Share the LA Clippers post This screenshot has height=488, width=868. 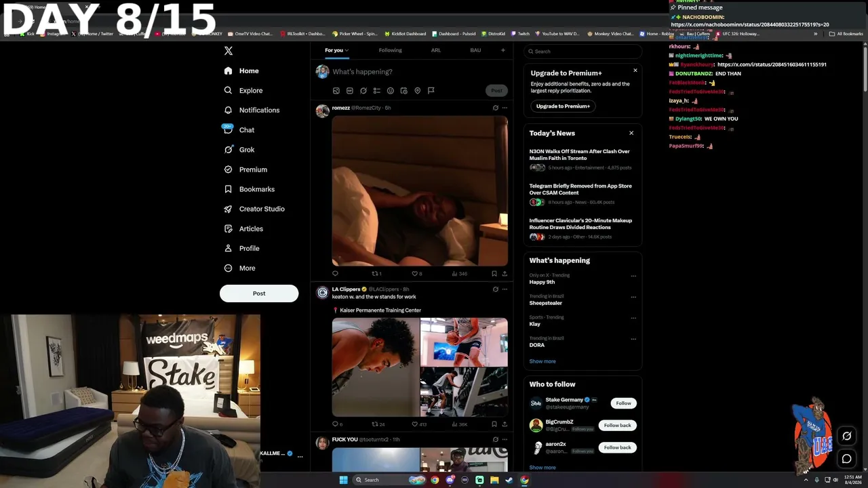point(505,424)
